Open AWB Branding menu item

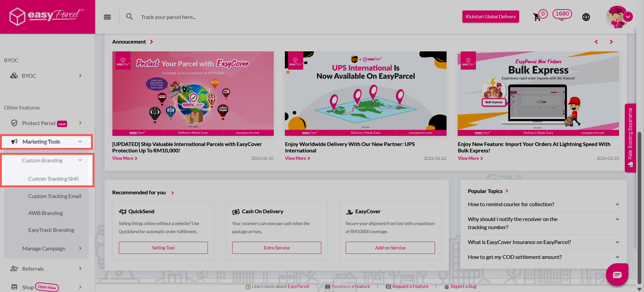(46, 213)
